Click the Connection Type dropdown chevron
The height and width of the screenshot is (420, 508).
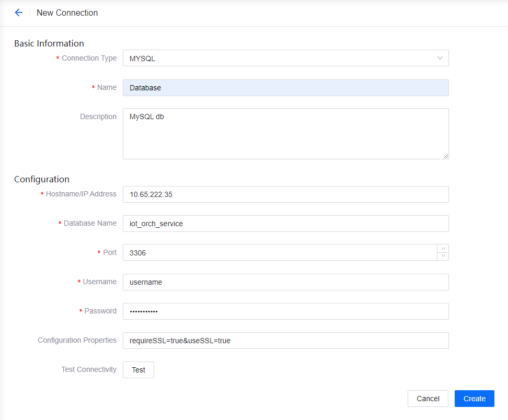click(441, 58)
